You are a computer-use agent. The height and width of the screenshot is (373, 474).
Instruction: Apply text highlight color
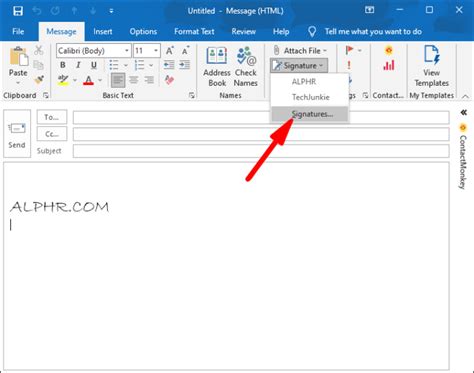pos(63,80)
